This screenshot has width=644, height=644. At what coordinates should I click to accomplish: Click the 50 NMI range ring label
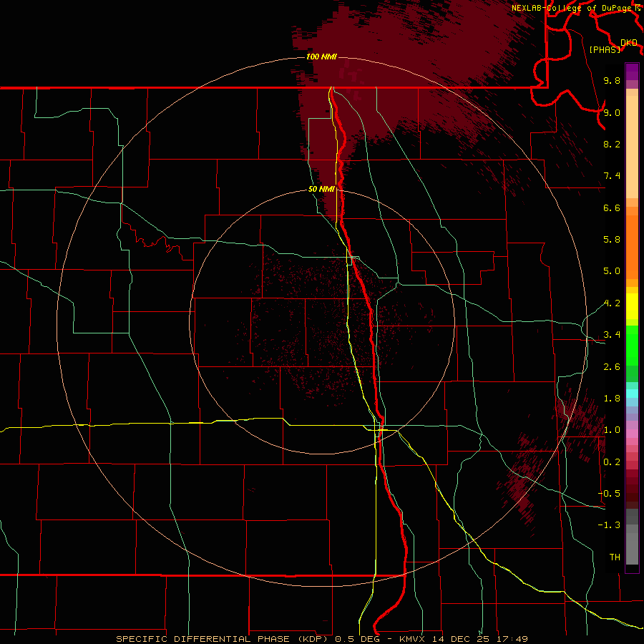pyautogui.click(x=321, y=189)
